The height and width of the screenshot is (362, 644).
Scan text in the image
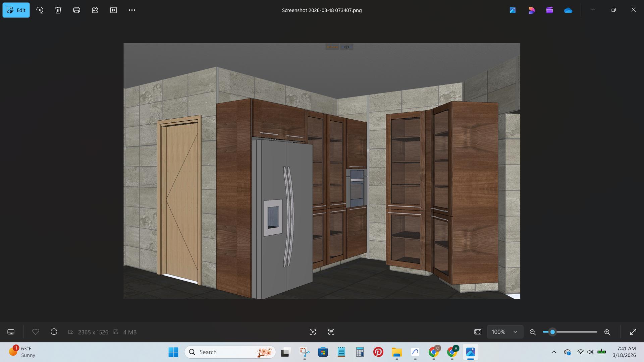[x=331, y=332]
